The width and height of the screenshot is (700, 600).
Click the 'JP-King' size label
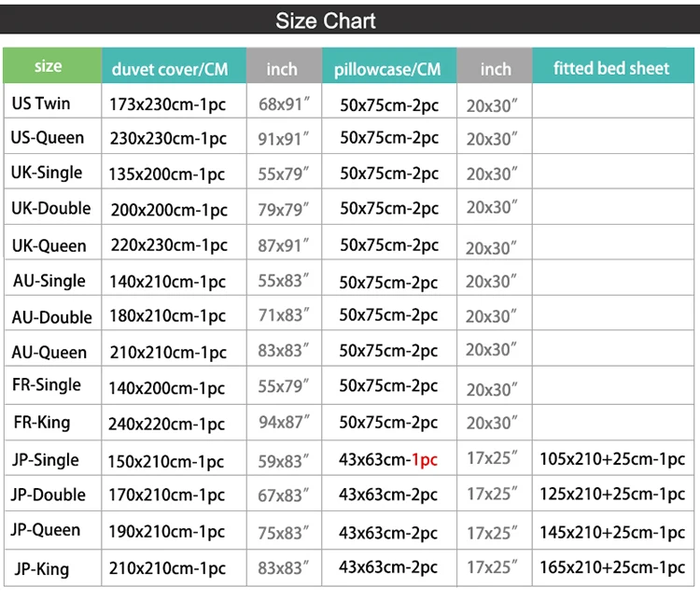(42, 568)
